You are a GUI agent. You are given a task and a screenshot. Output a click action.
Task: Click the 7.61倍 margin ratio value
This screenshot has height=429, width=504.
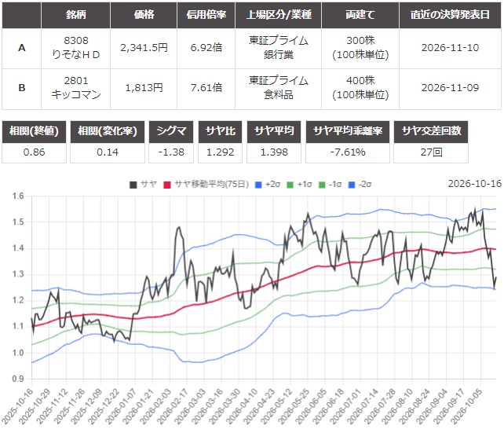[x=206, y=88]
